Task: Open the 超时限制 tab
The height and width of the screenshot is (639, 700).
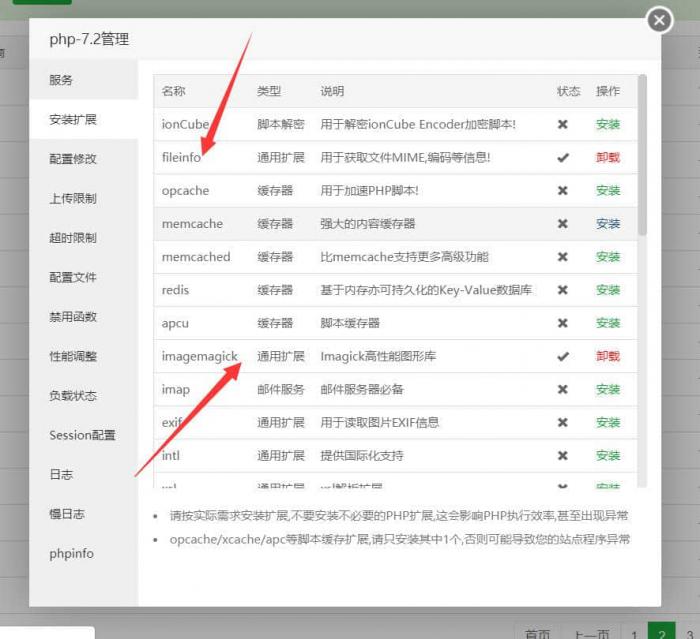Action: (x=73, y=238)
